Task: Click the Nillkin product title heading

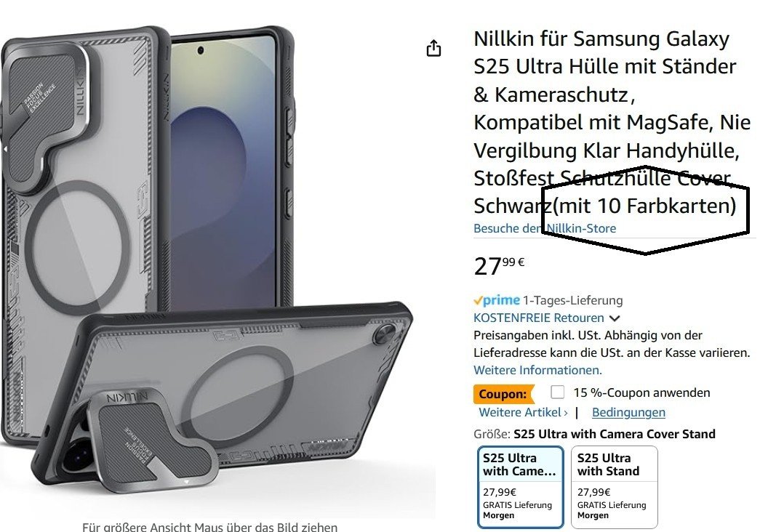Action: pos(612,122)
